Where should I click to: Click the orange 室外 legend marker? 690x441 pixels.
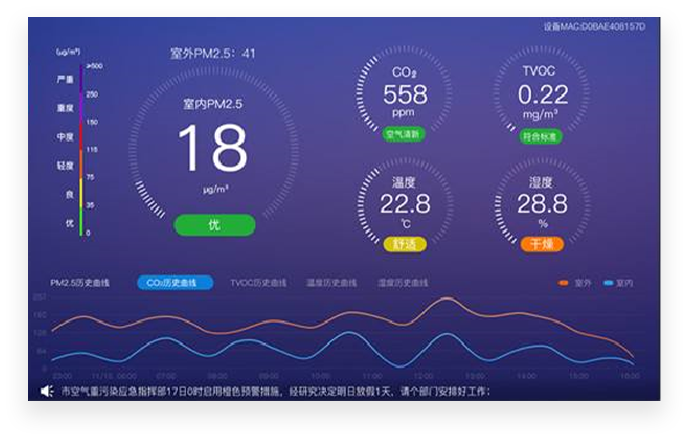point(564,283)
